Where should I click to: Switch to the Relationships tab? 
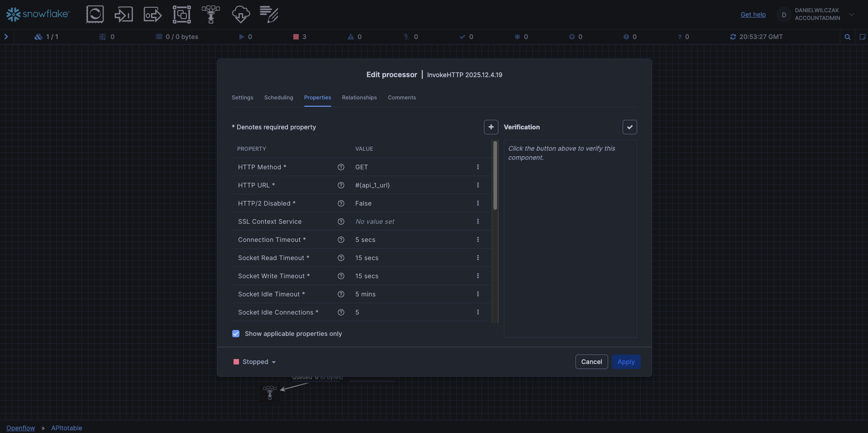tap(359, 98)
